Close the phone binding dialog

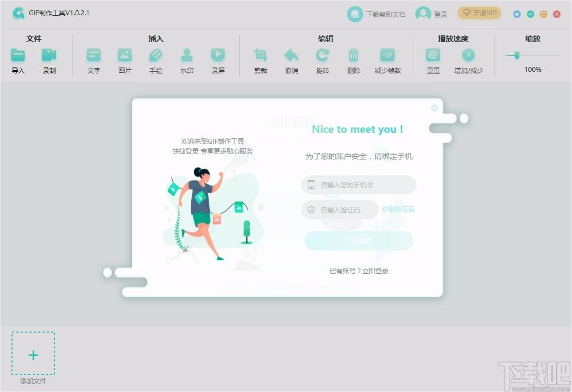click(434, 108)
